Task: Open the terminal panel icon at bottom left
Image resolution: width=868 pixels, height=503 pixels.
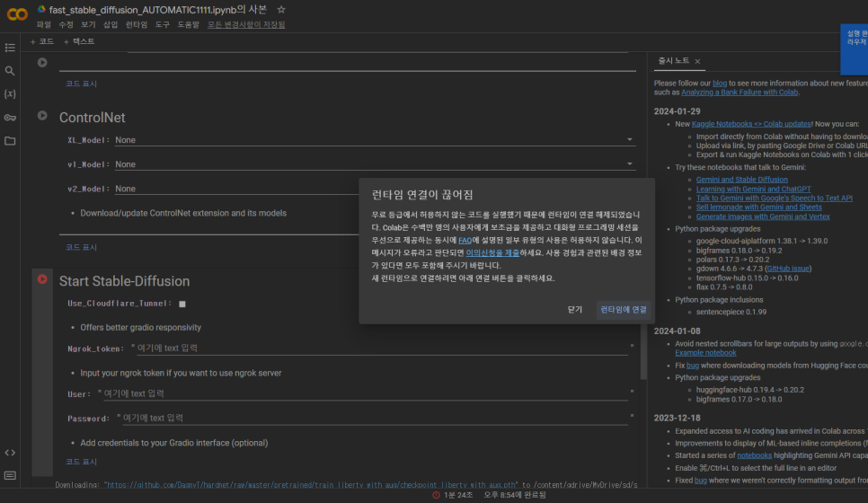Action: click(10, 476)
